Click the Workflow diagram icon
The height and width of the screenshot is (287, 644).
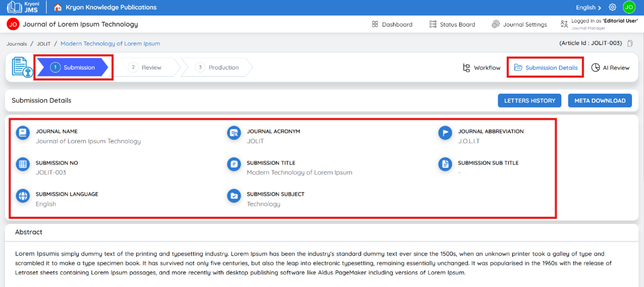pos(467,68)
